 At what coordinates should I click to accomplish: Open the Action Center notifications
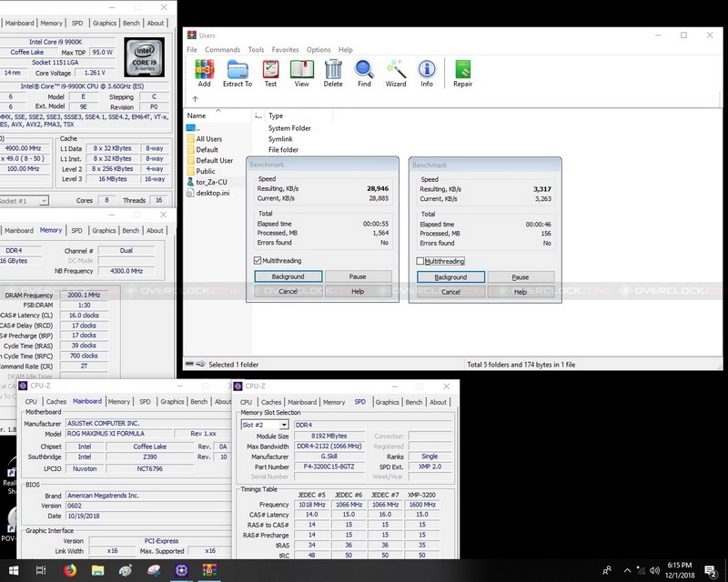[x=711, y=571]
